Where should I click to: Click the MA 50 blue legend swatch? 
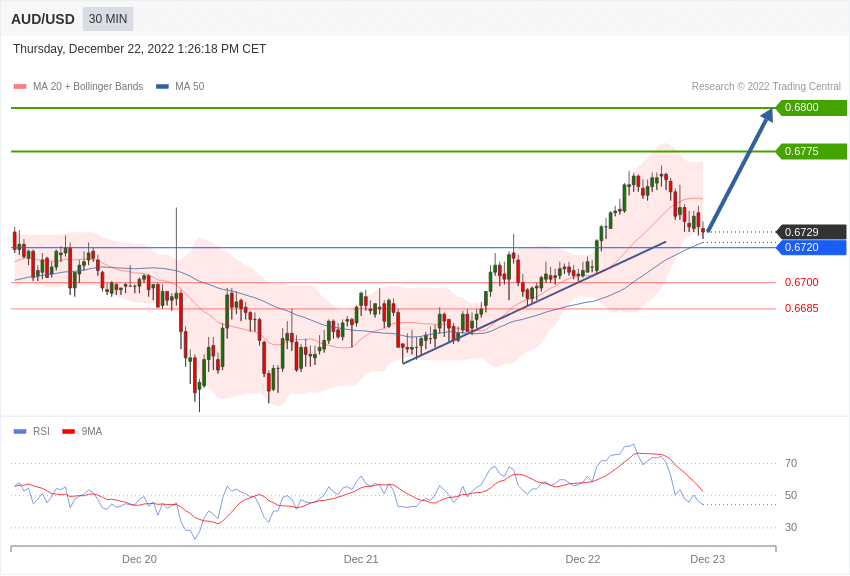(x=162, y=86)
